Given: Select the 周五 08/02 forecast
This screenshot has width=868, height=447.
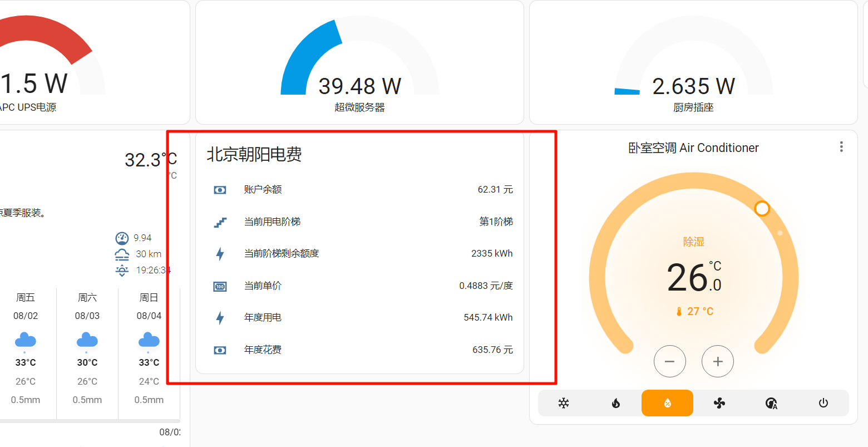Looking at the screenshot, I should click(26, 348).
